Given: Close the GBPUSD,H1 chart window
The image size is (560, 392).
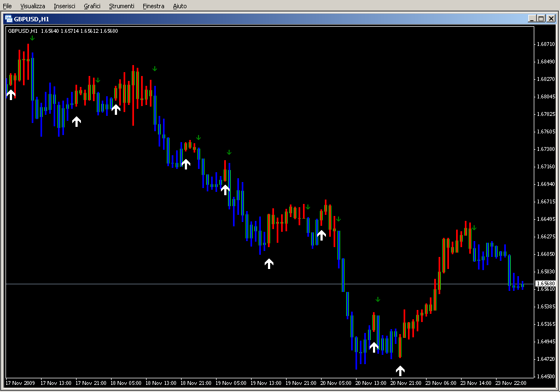Looking at the screenshot, I should (551, 19).
